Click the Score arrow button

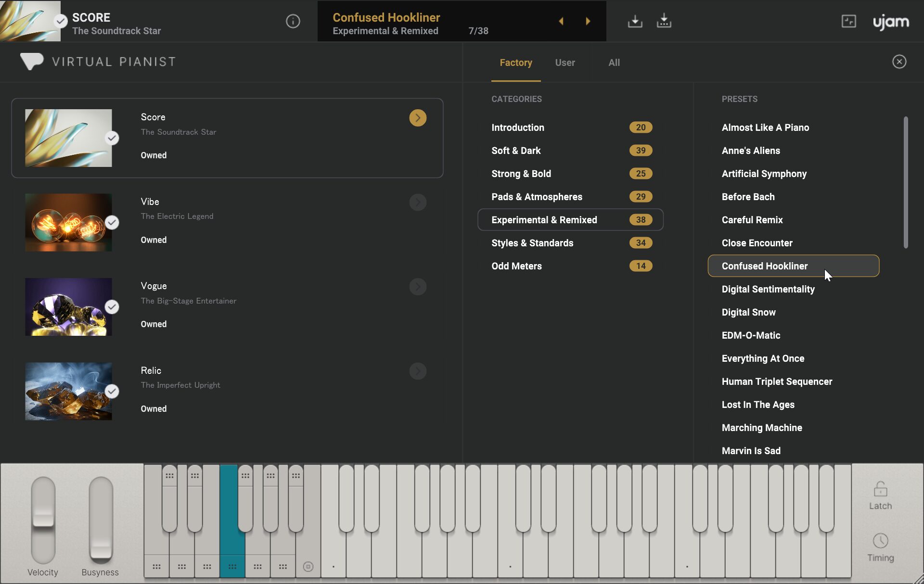point(418,118)
